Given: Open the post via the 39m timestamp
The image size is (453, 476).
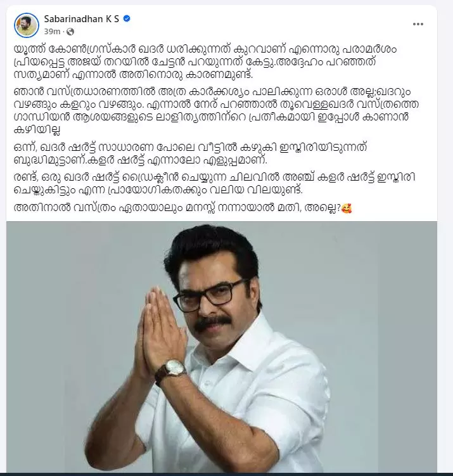Looking at the screenshot, I should coord(52,32).
